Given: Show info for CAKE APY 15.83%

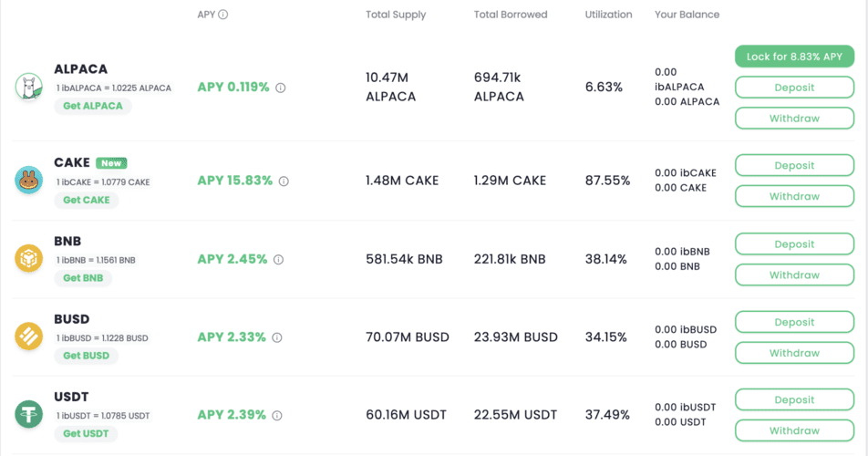Looking at the screenshot, I should click(x=284, y=181).
